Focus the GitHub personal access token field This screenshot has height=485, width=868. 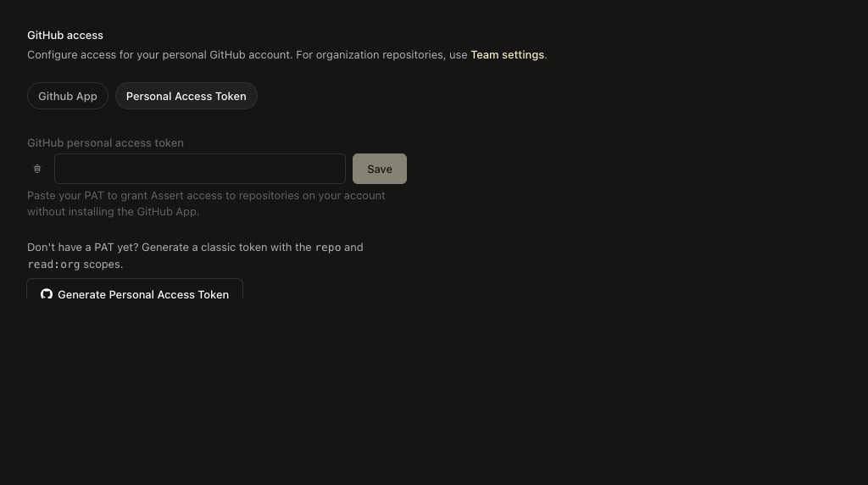[x=200, y=169]
